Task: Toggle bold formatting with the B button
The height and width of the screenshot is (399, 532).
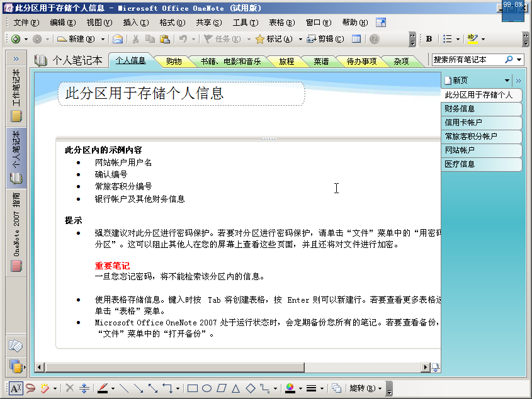Action: 429,39
